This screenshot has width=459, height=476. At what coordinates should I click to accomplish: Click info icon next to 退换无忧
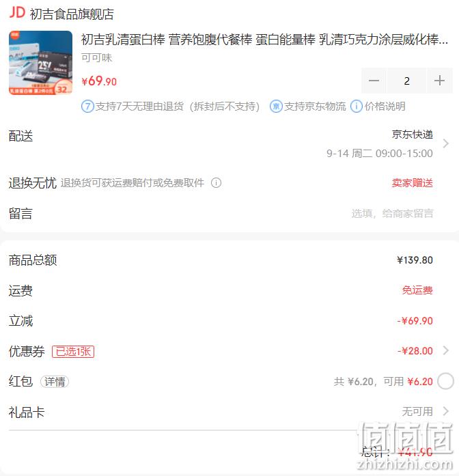coord(216,183)
